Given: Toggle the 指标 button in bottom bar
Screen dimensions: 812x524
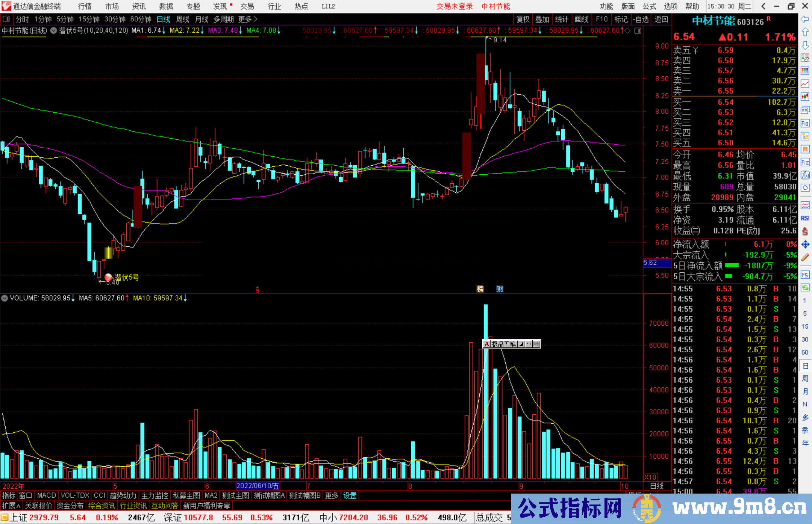Looking at the screenshot, I should (x=9, y=495).
